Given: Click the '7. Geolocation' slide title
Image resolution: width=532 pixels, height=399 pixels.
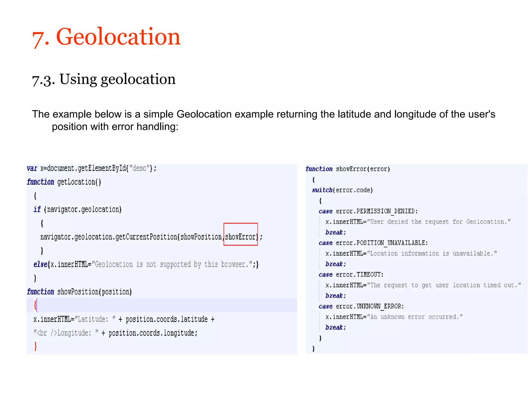Looking at the screenshot, I should pyautogui.click(x=106, y=37).
